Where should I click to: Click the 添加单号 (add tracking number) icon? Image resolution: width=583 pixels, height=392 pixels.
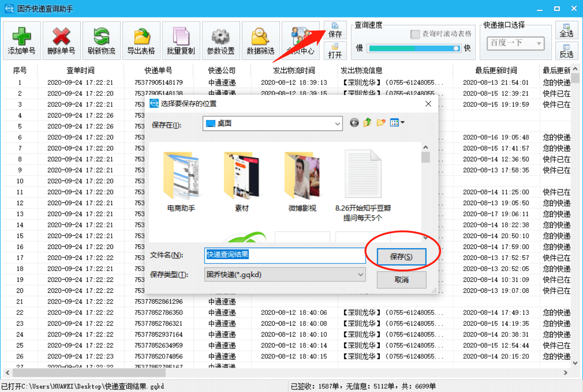pyautogui.click(x=22, y=40)
